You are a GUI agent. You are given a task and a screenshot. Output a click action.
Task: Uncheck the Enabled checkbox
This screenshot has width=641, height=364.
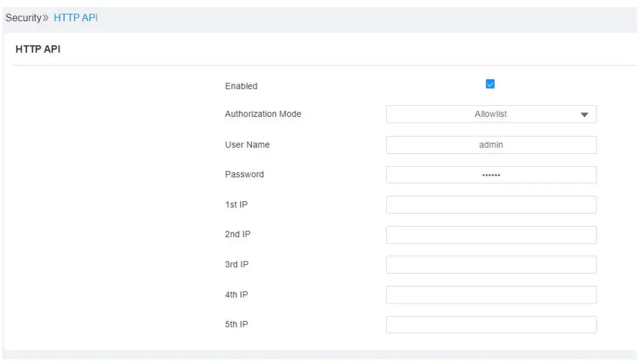point(490,84)
